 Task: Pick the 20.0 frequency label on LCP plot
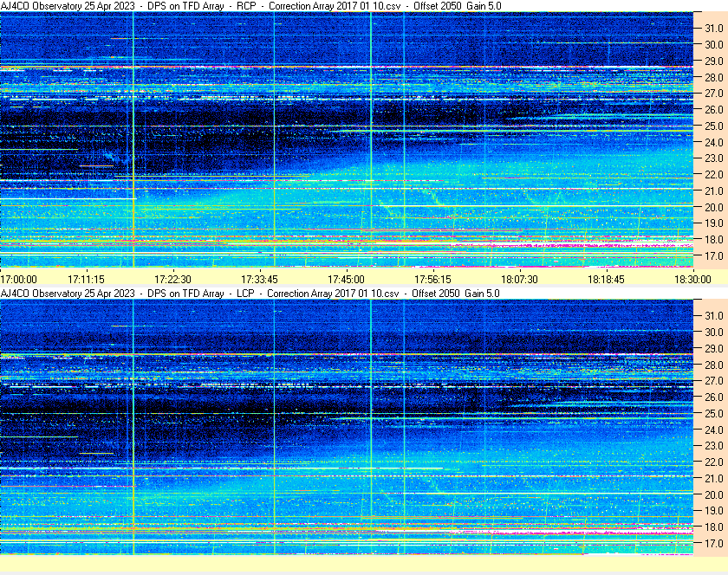pyautogui.click(x=714, y=495)
